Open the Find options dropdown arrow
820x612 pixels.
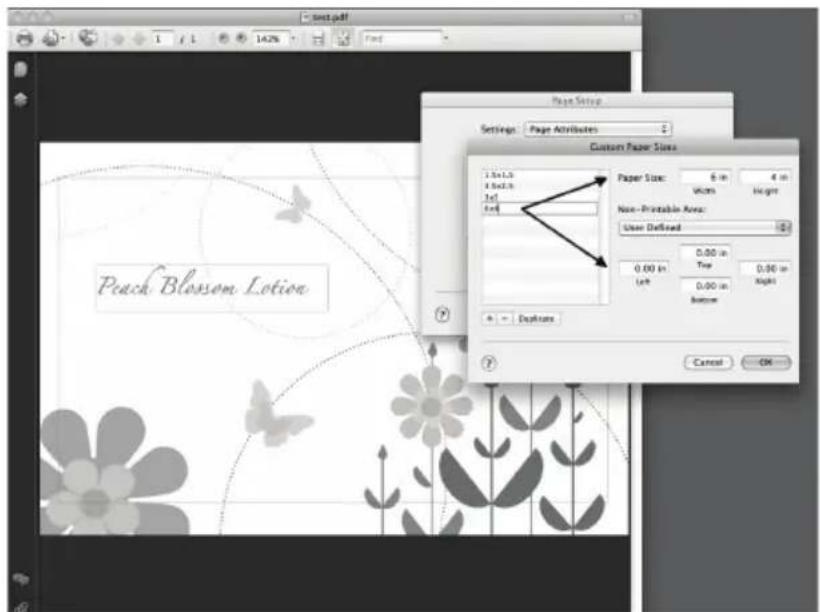point(446,38)
